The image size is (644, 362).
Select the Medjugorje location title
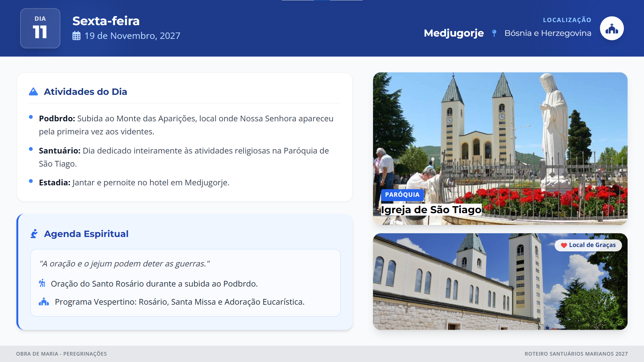tap(453, 33)
